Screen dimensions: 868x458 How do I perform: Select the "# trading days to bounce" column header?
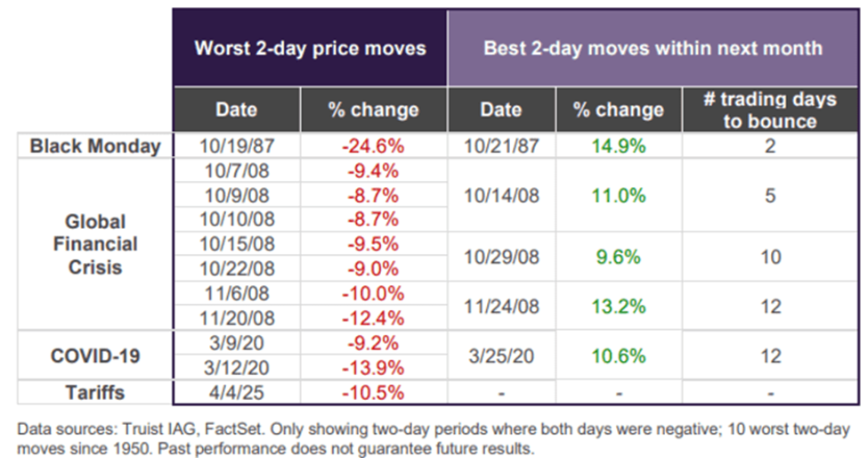click(x=771, y=110)
